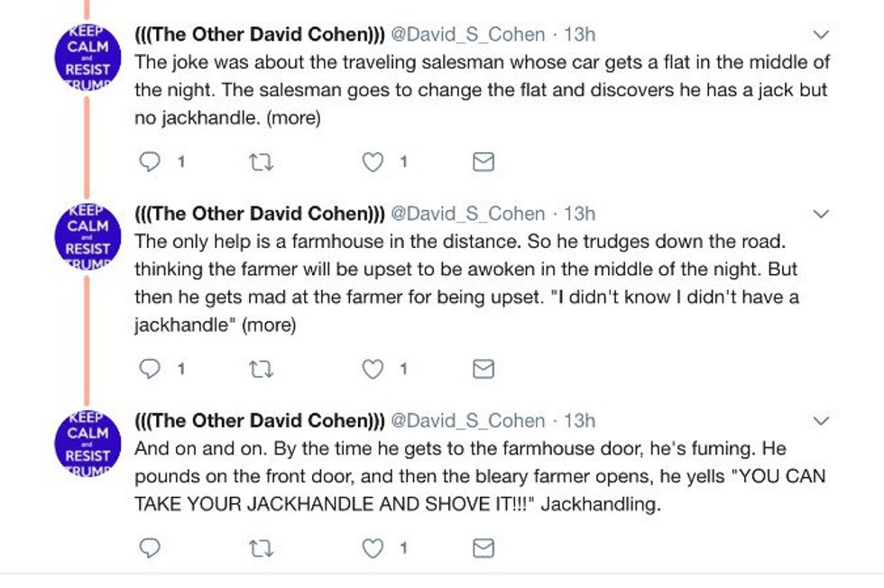Open the third tweet's dropdown chevron
884x588 pixels.
click(x=822, y=421)
